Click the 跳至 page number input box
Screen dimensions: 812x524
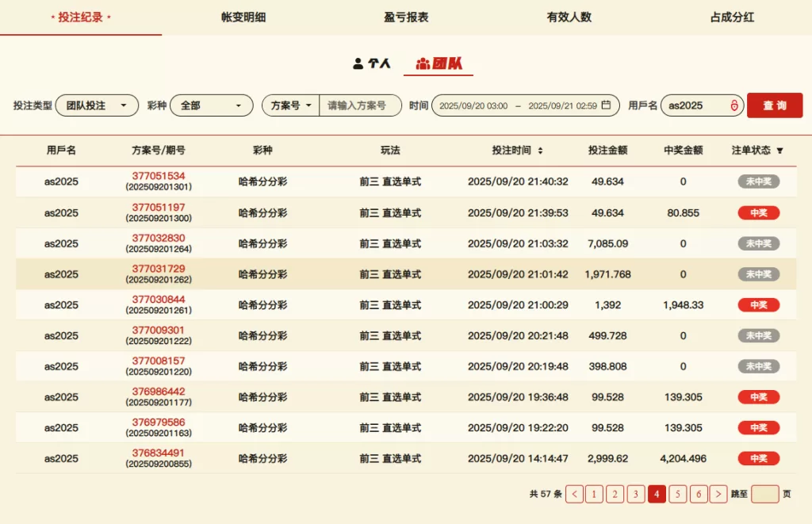coord(764,494)
